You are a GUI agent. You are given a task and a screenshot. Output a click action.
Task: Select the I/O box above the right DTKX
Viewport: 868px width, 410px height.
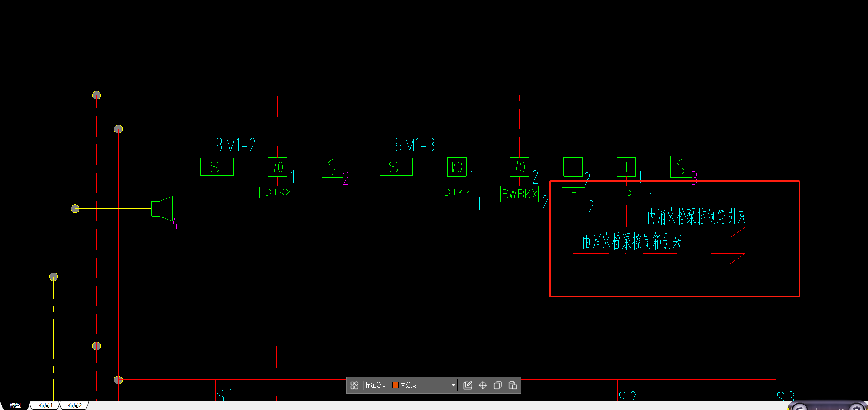point(457,167)
